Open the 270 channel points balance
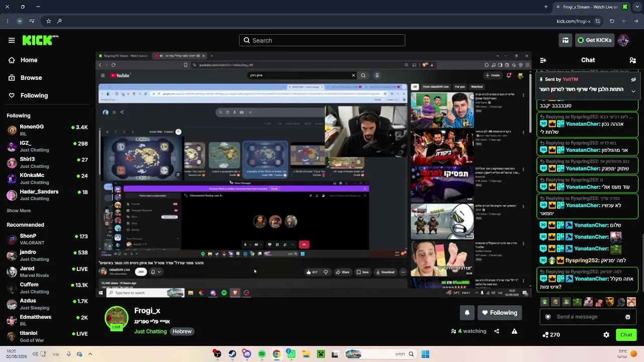The height and width of the screenshot is (362, 644). 551,335
